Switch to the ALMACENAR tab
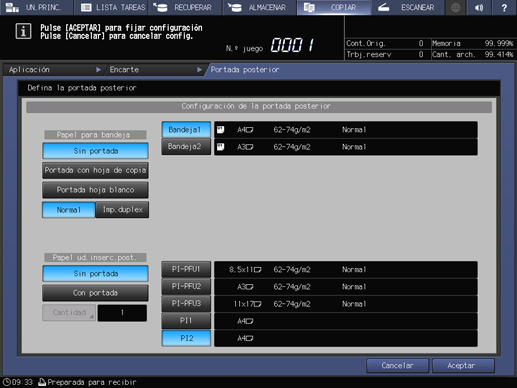 click(259, 7)
